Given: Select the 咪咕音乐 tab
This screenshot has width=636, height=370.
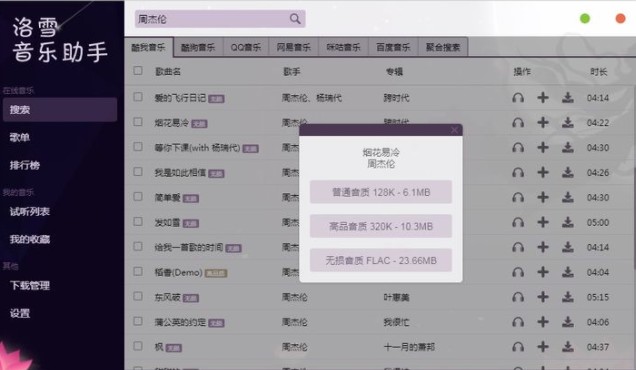Looking at the screenshot, I should pyautogui.click(x=344, y=47).
